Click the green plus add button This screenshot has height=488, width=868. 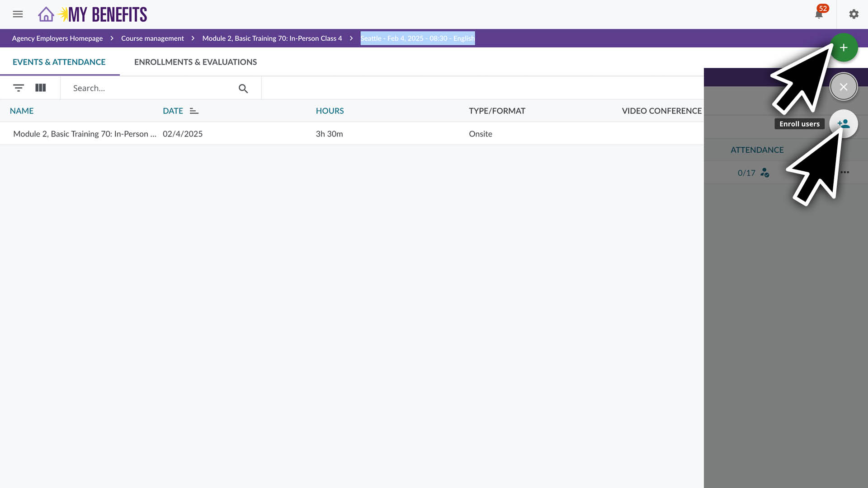[x=844, y=47]
